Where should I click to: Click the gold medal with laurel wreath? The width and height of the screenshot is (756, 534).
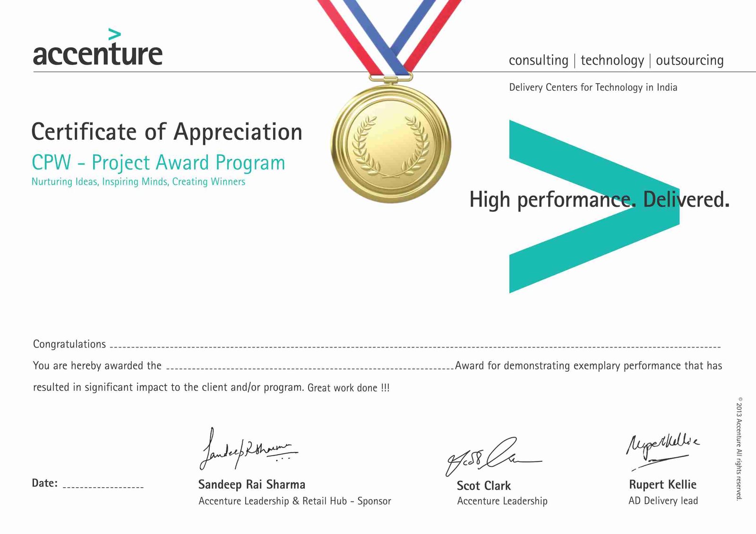click(391, 144)
